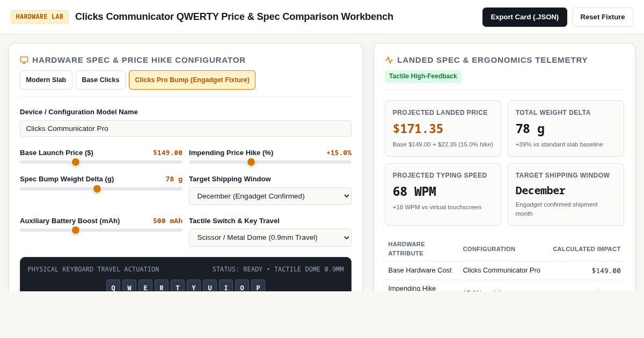This screenshot has width=644, height=338.
Task: Click the "+39% vs standard slab baseline" note
Action: click(x=559, y=144)
